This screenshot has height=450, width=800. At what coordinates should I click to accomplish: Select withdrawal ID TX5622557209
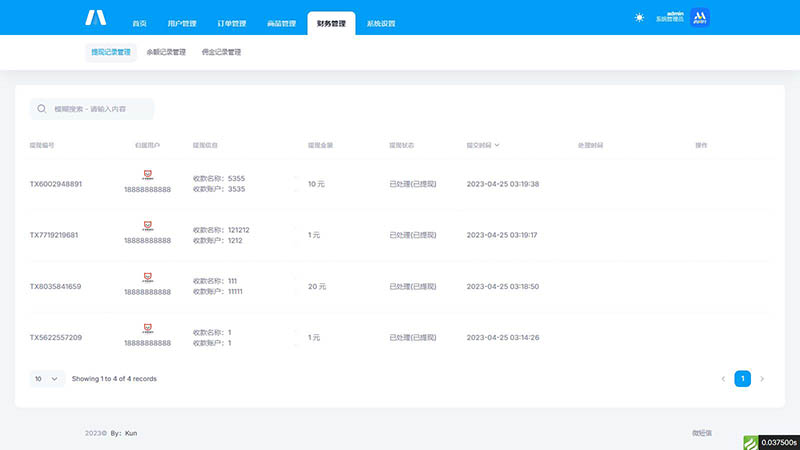click(x=56, y=338)
